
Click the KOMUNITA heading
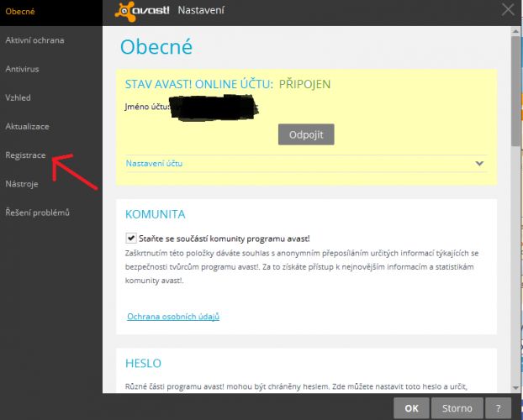155,214
